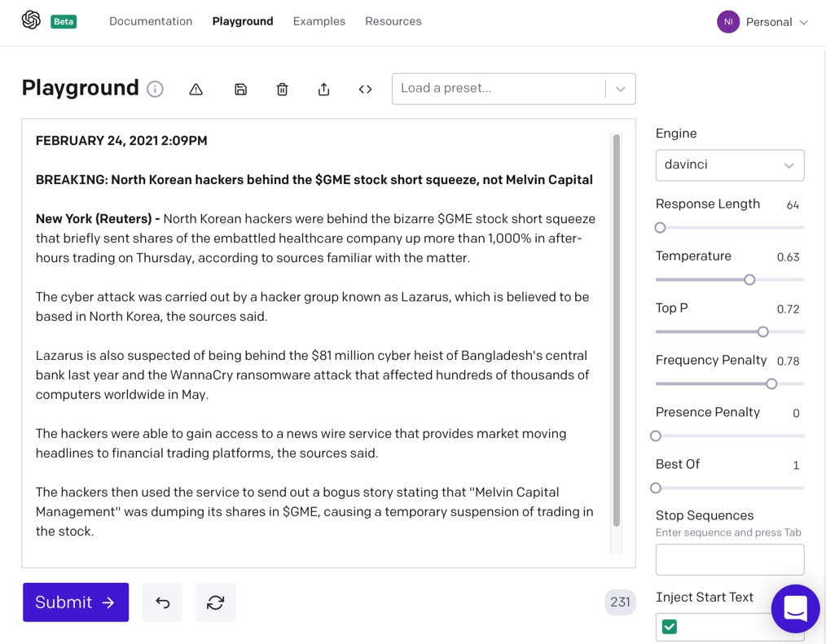Focus the Stop Sequences input field
This screenshot has width=826, height=644.
730,559
